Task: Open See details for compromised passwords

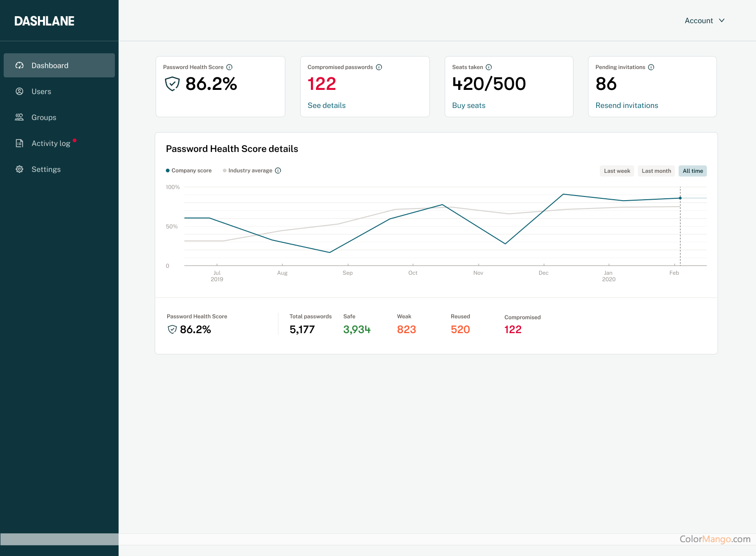Action: tap(327, 105)
